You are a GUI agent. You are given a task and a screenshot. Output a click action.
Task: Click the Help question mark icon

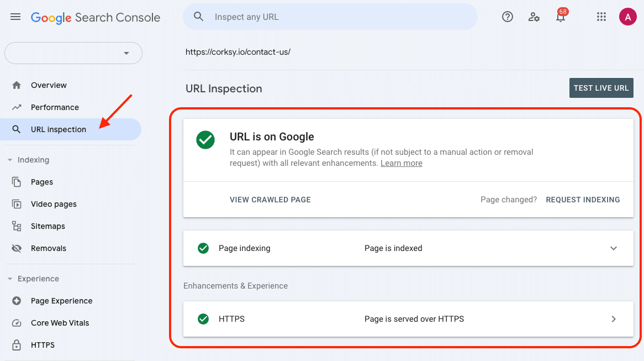[x=507, y=17]
